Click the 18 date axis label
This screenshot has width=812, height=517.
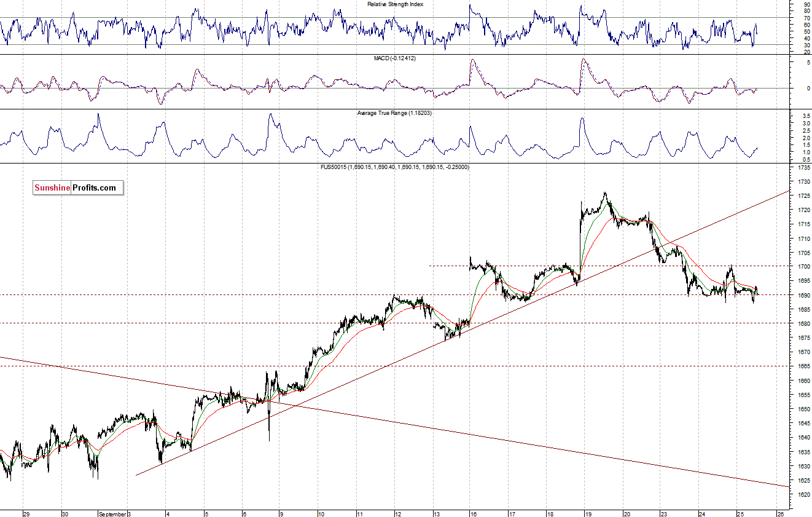(x=550, y=513)
